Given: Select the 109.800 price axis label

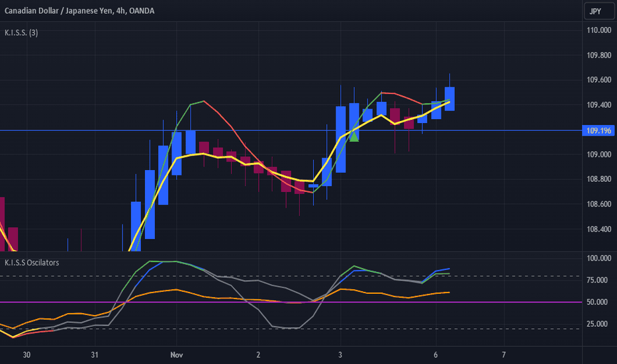Looking at the screenshot, I should (599, 55).
